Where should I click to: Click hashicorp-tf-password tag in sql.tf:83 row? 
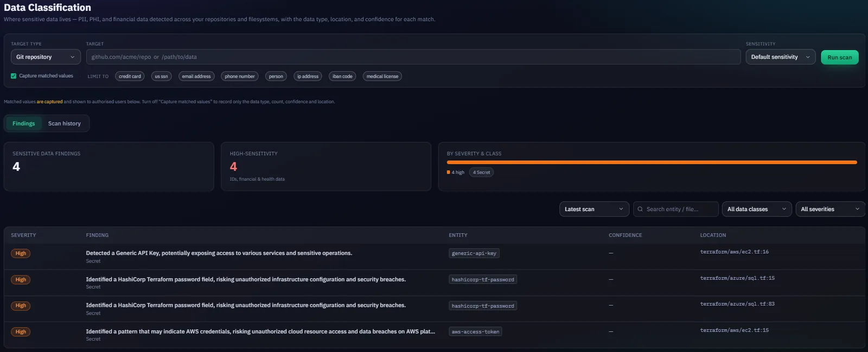483,306
